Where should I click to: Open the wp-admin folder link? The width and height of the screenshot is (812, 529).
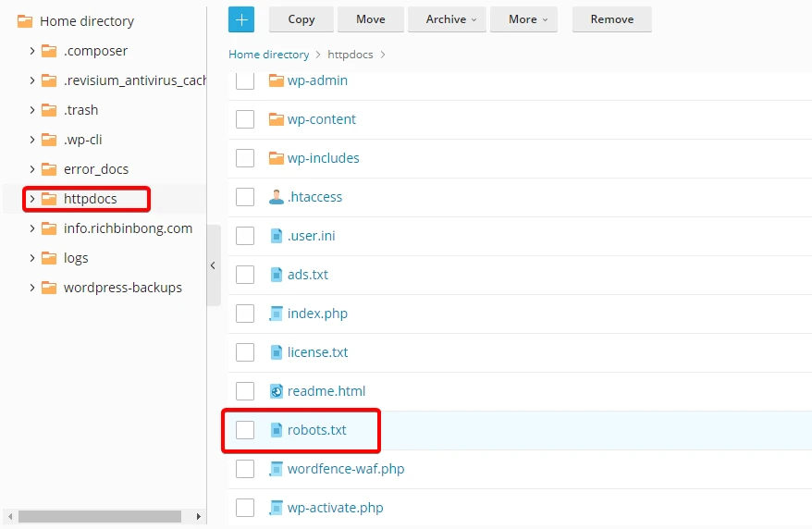317,80
